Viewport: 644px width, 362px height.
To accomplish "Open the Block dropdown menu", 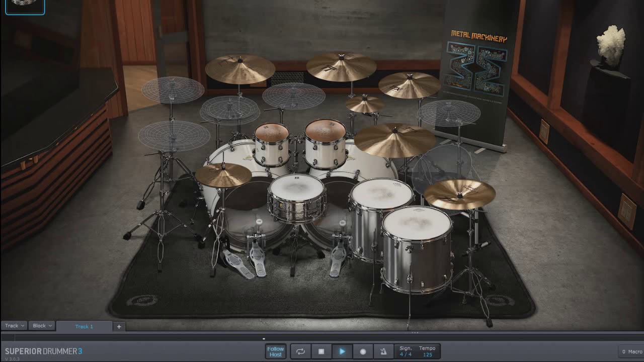I will point(42,326).
